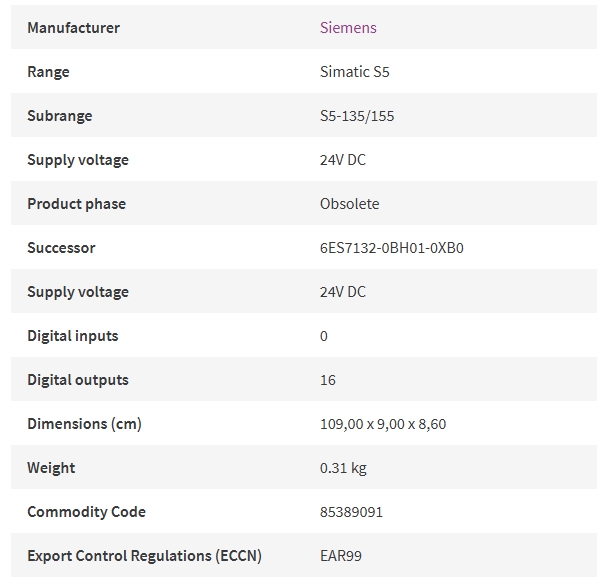Select successor part number 6ES7132-0BH01-0XB0

pos(392,248)
